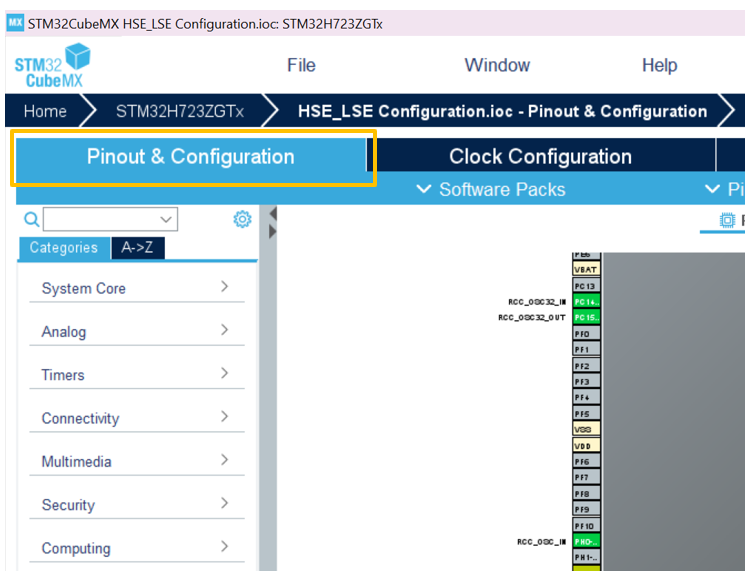Image resolution: width=751 pixels, height=580 pixels.
Task: Expand the Security category
Action: [x=137, y=504]
